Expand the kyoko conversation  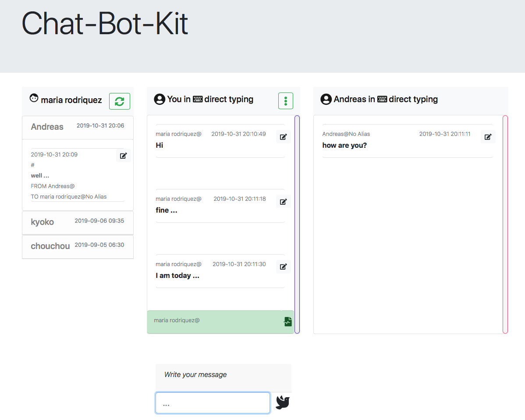[x=78, y=222]
